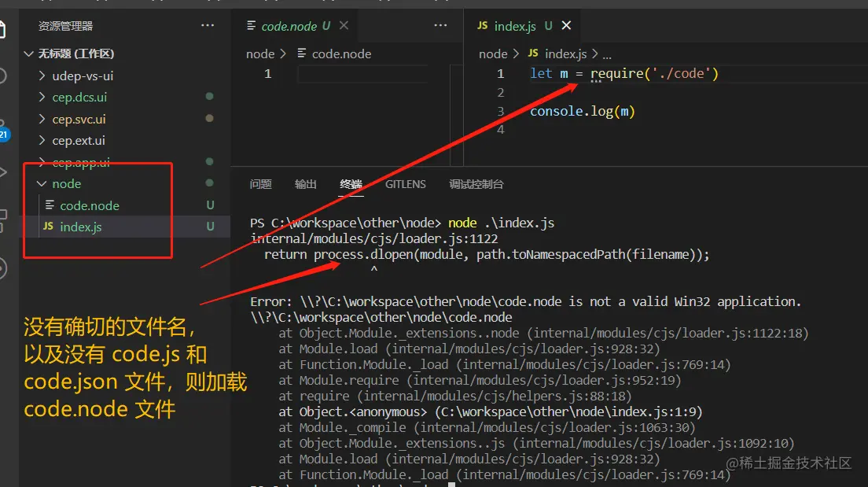The width and height of the screenshot is (868, 487).
Task: Click line number 3 in index.js gutter
Action: pos(500,112)
